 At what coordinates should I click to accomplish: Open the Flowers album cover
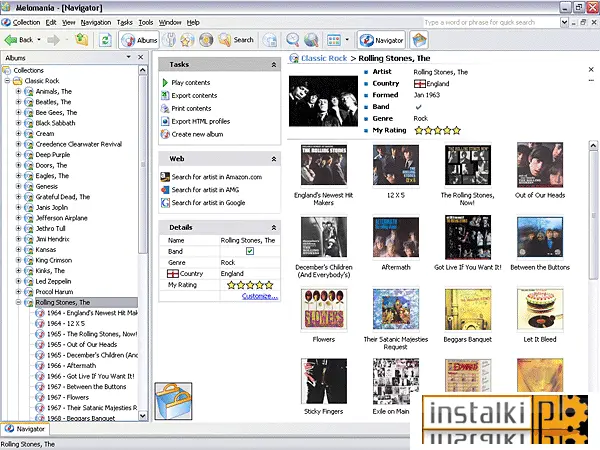tap(324, 309)
